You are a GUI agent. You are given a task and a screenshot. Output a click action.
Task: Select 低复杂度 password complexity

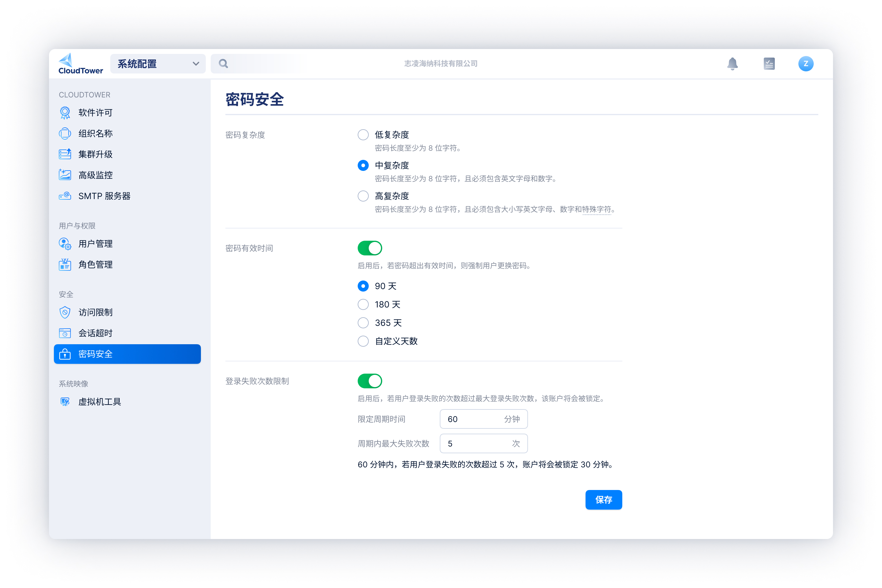click(x=363, y=135)
